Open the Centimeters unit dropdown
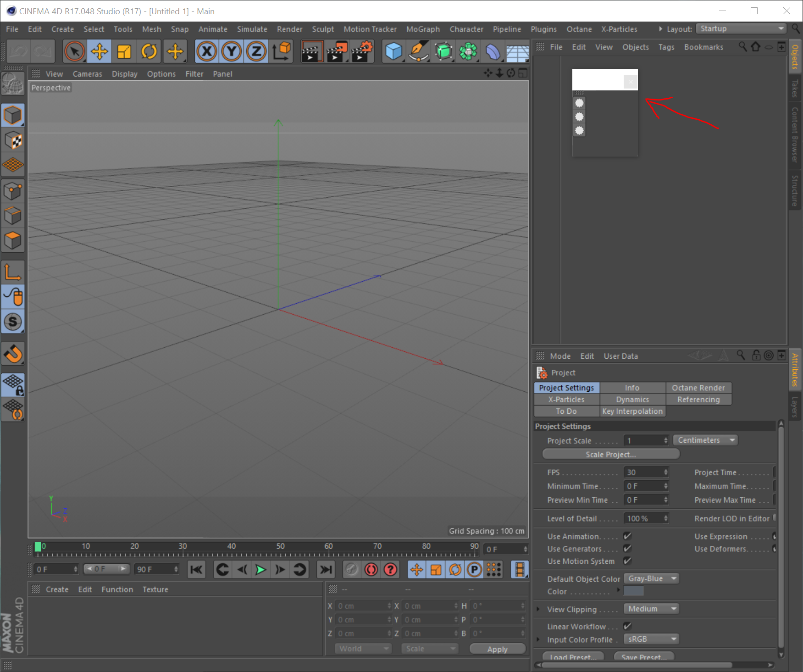The height and width of the screenshot is (672, 803). click(705, 440)
